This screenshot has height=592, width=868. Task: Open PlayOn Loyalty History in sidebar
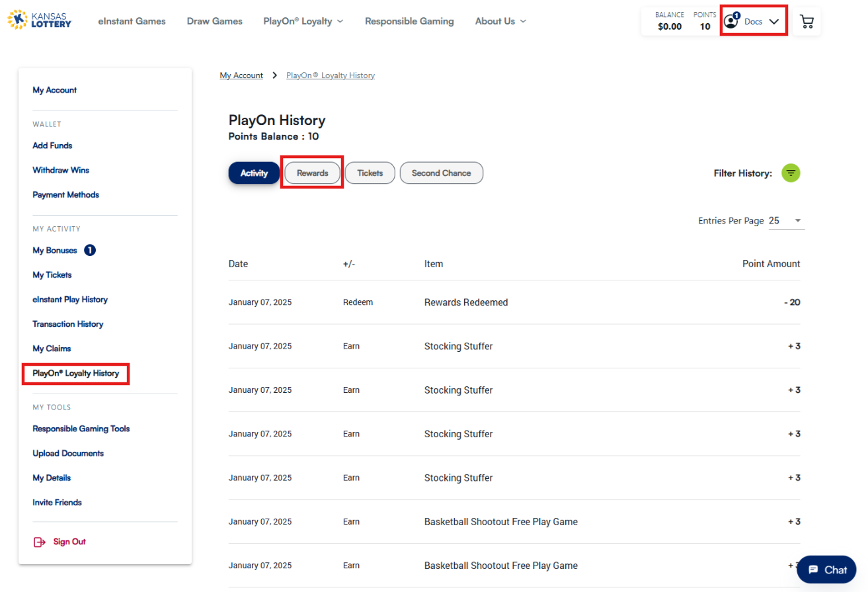click(x=76, y=373)
